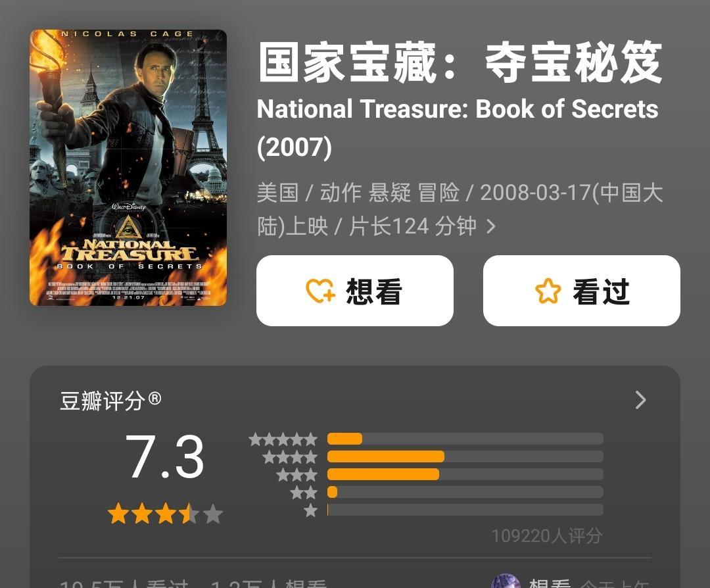Tap the orange star rating under 7.3

(x=165, y=514)
